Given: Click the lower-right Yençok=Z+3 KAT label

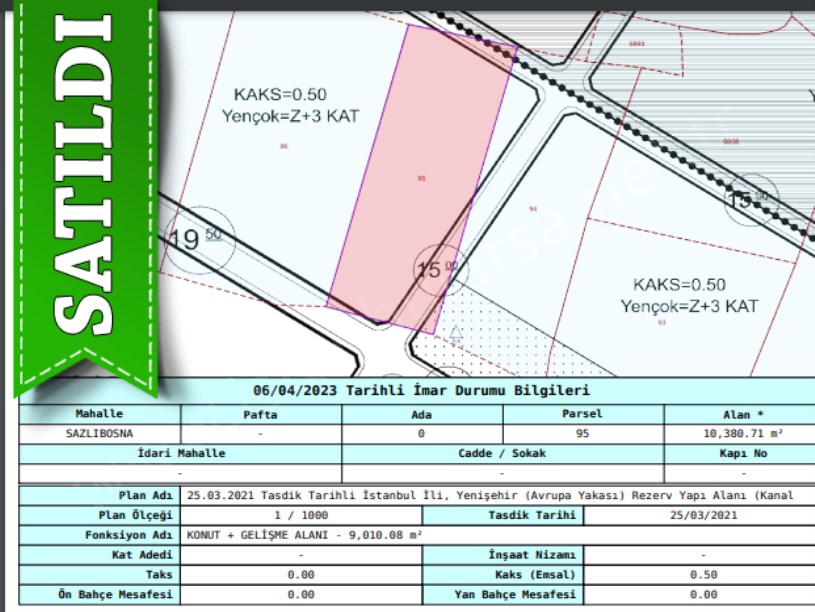Looking at the screenshot, I should (689, 304).
